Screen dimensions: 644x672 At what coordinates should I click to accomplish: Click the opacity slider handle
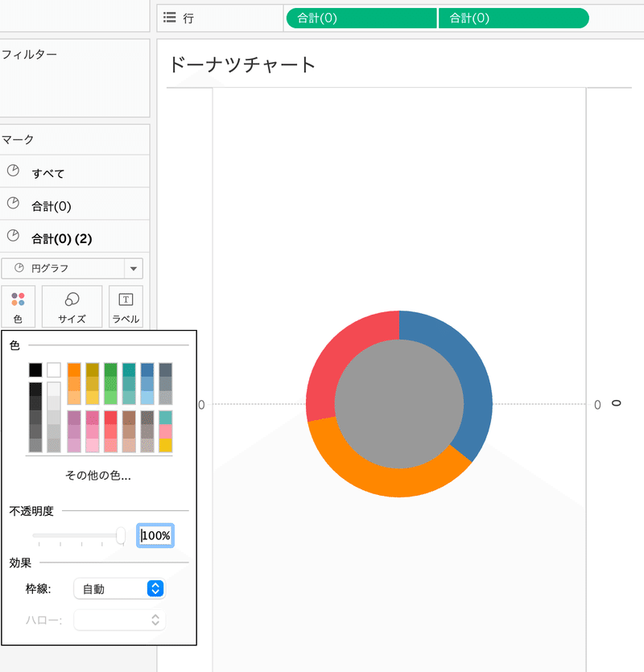[x=121, y=536]
